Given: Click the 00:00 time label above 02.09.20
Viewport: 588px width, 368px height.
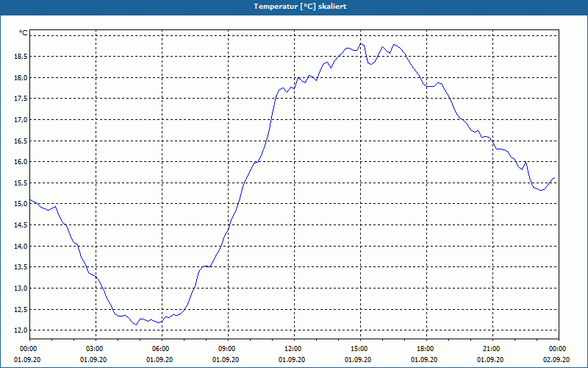Looking at the screenshot, I should click(559, 349).
